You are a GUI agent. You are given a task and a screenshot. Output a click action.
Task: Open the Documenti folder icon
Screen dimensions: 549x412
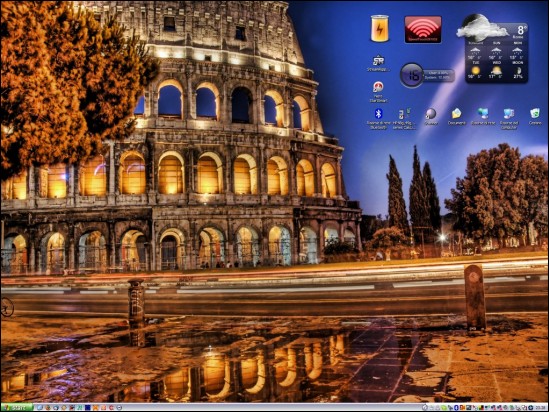[x=457, y=117]
